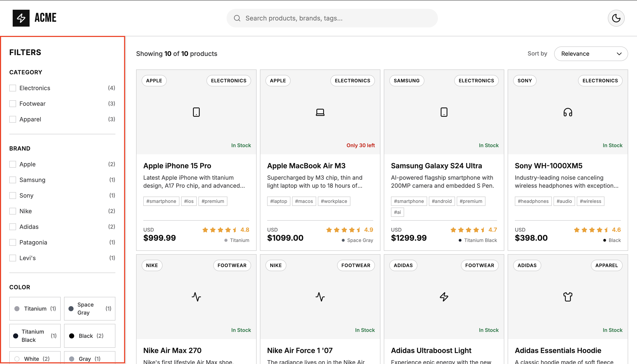Click the #audio tag
The width and height of the screenshot is (637, 364).
click(x=564, y=201)
